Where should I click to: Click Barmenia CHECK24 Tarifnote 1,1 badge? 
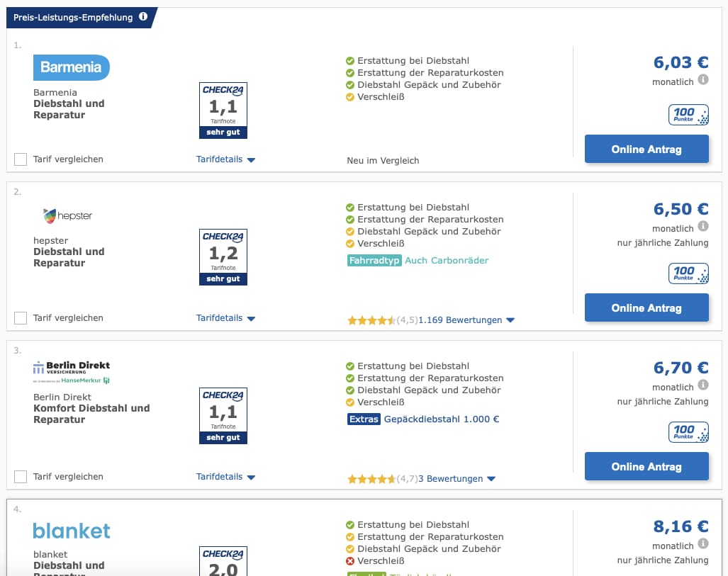tap(223, 110)
